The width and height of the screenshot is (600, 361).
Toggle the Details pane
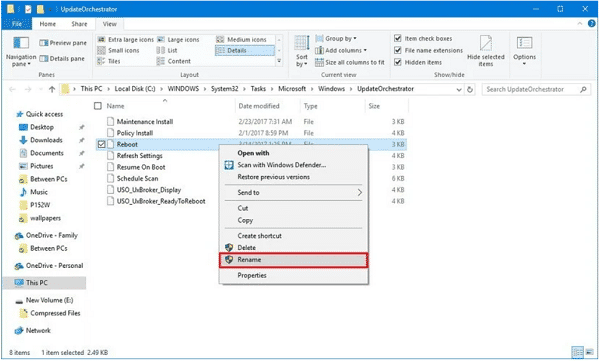62,59
